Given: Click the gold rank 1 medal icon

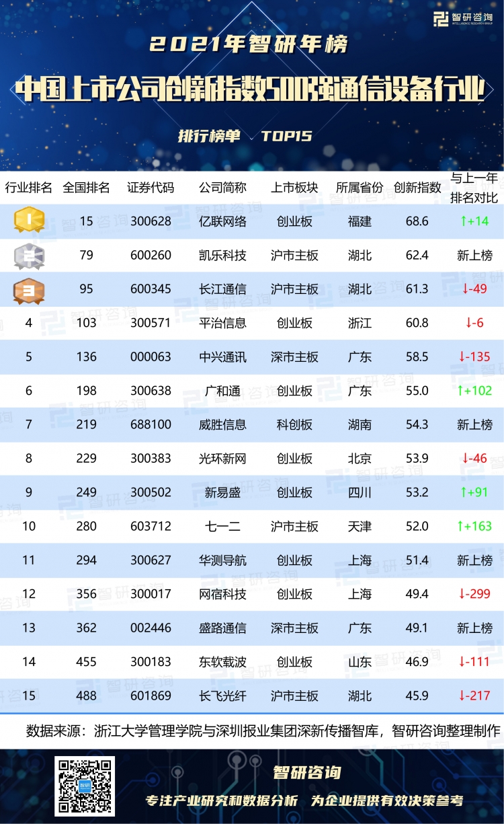Looking at the screenshot, I should coord(29,220).
